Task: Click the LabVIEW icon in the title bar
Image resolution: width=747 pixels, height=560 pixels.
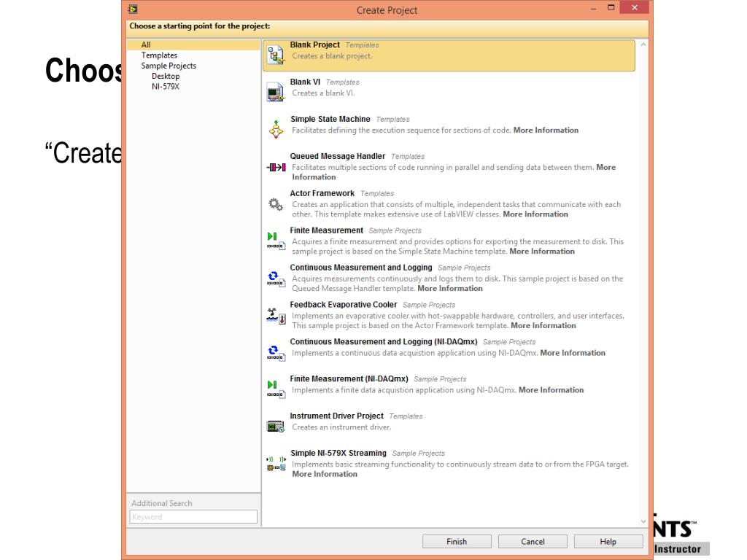Action: (x=133, y=9)
